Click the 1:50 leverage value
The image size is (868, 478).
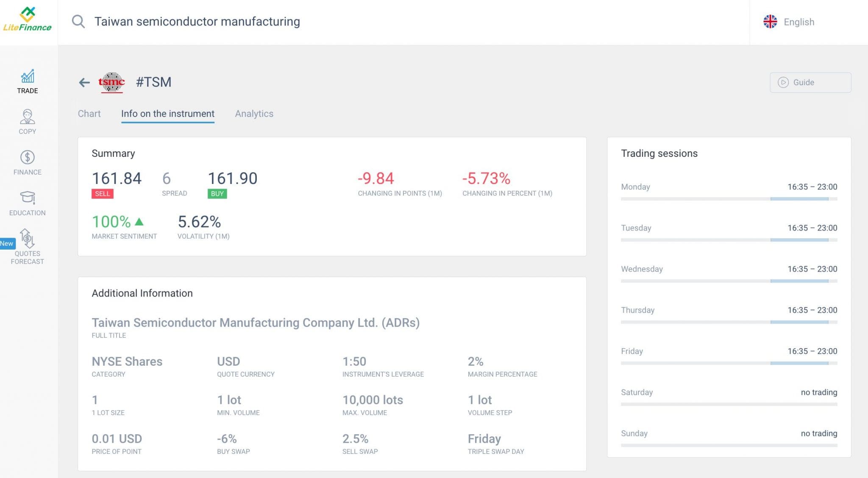coord(354,361)
